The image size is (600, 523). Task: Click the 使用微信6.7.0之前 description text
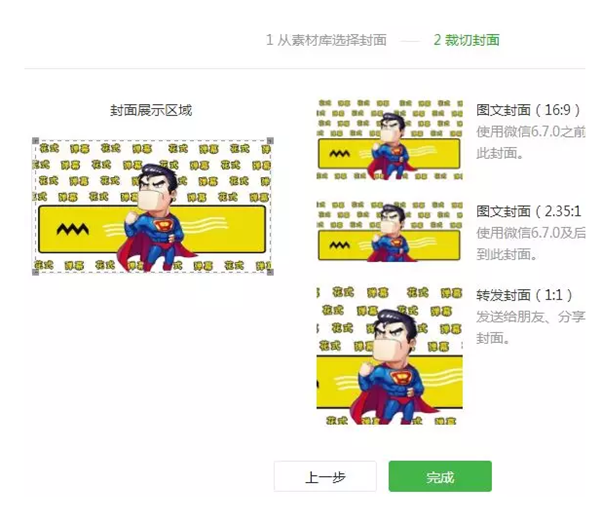[531, 132]
